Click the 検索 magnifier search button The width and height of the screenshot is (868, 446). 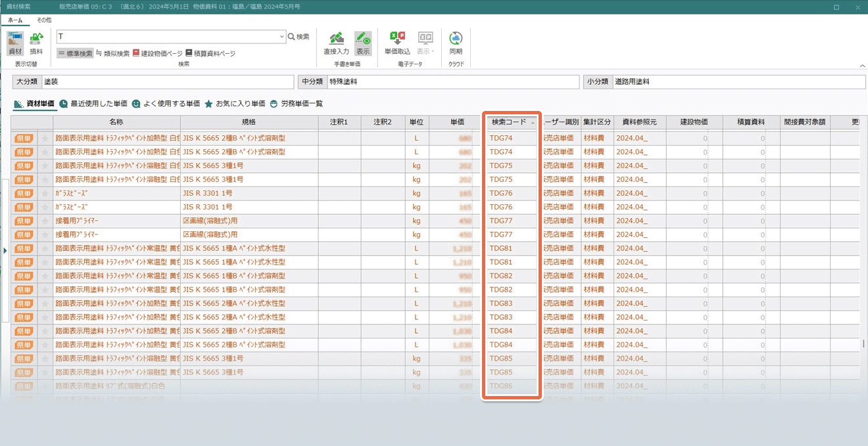click(299, 37)
